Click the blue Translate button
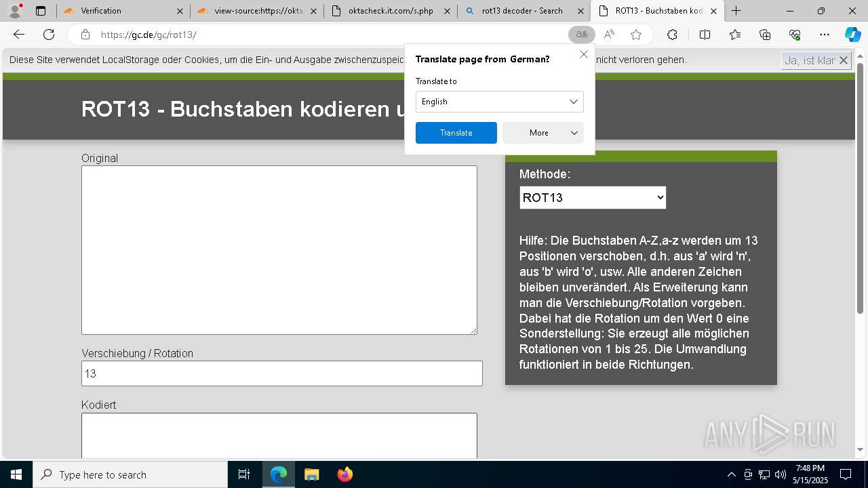This screenshot has height=488, width=868. (x=456, y=133)
